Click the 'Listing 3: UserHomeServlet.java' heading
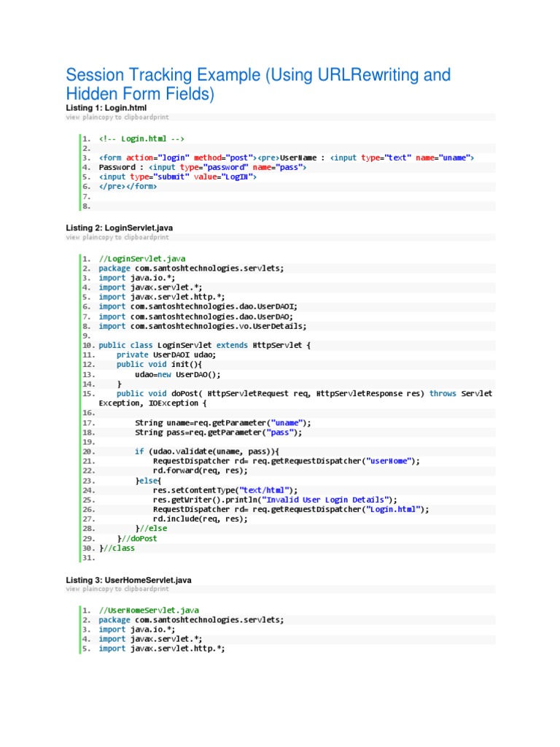The image size is (560, 747). (x=129, y=579)
